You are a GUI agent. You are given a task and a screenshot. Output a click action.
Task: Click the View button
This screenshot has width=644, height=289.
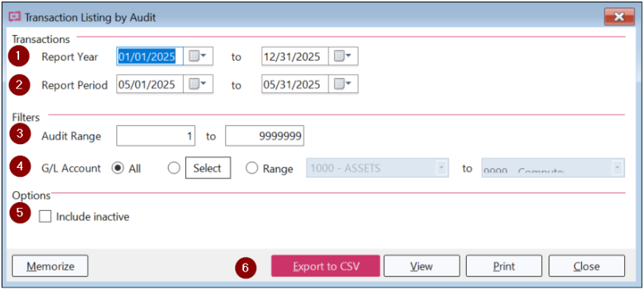[x=421, y=266]
